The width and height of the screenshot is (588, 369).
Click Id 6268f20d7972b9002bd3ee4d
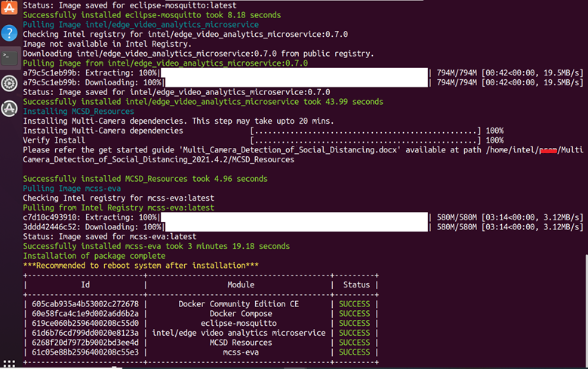(x=85, y=343)
